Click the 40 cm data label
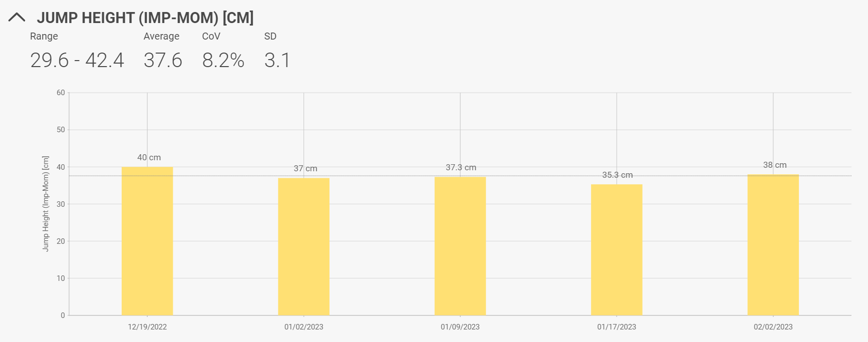The image size is (868, 342). click(x=149, y=157)
